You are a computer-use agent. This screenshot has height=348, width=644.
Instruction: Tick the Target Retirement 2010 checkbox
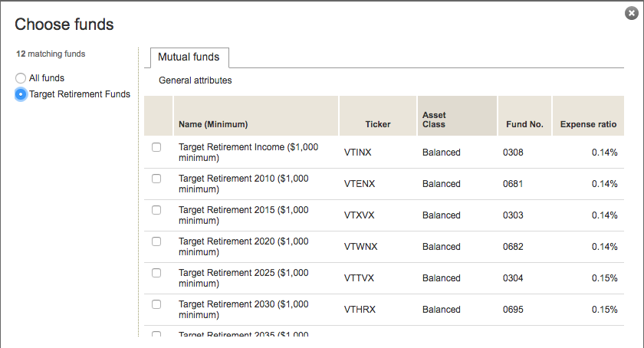click(x=156, y=179)
